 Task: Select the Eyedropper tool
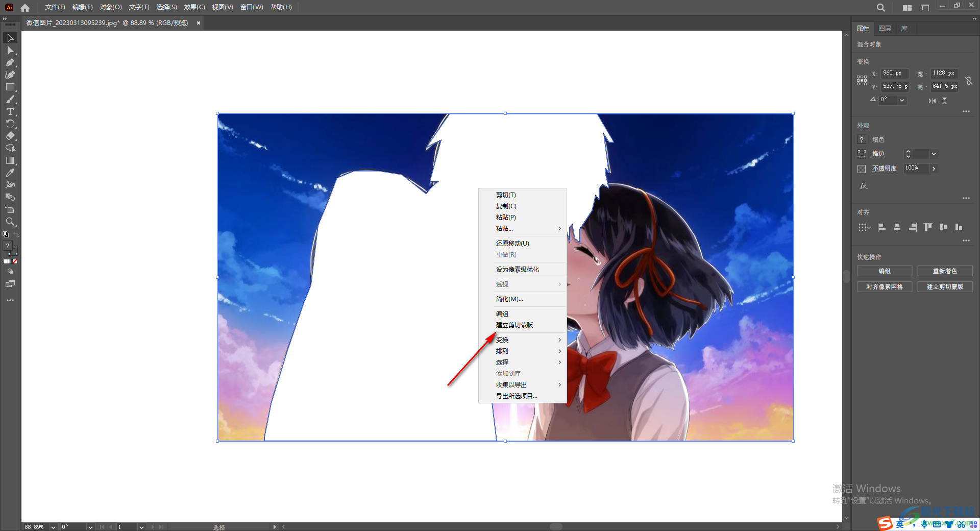tap(10, 173)
